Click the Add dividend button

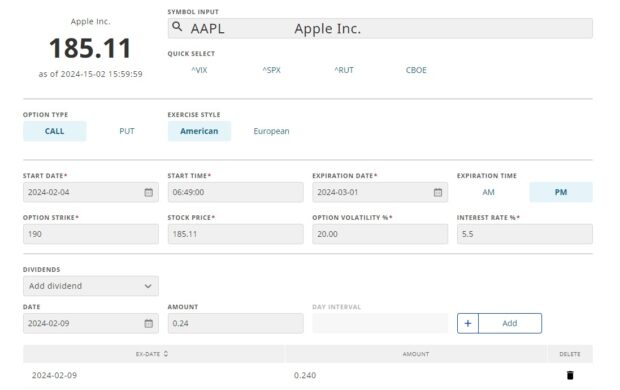coord(499,323)
